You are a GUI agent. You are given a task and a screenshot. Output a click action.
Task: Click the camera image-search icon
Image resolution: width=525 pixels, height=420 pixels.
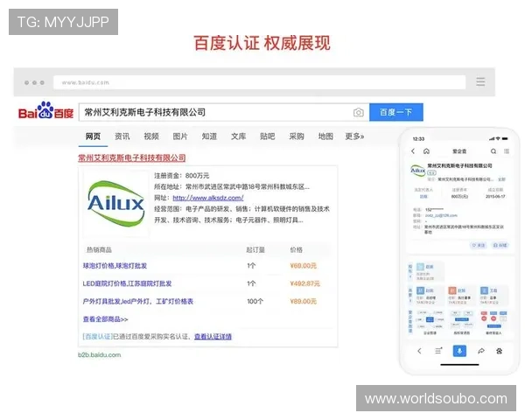(x=358, y=113)
